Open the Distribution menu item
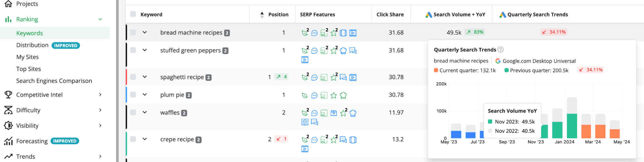 [32, 45]
